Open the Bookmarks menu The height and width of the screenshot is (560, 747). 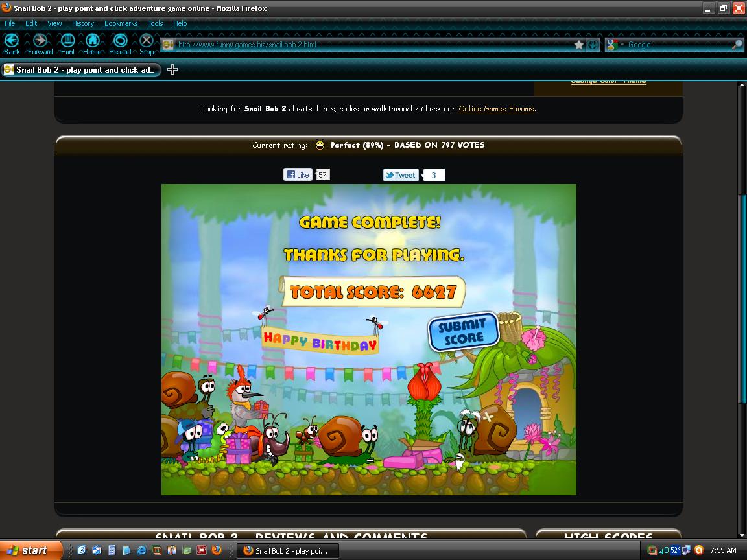pos(121,23)
